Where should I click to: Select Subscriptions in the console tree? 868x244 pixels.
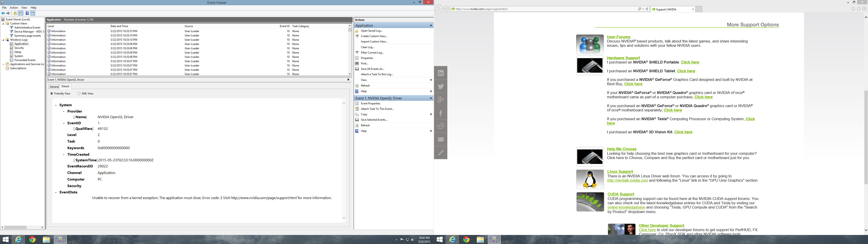coord(18,68)
